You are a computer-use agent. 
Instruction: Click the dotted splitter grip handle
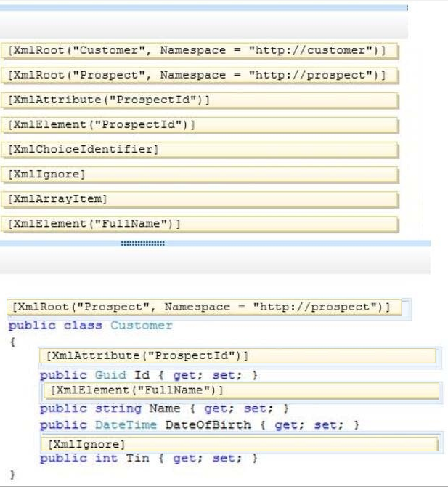coord(143,243)
